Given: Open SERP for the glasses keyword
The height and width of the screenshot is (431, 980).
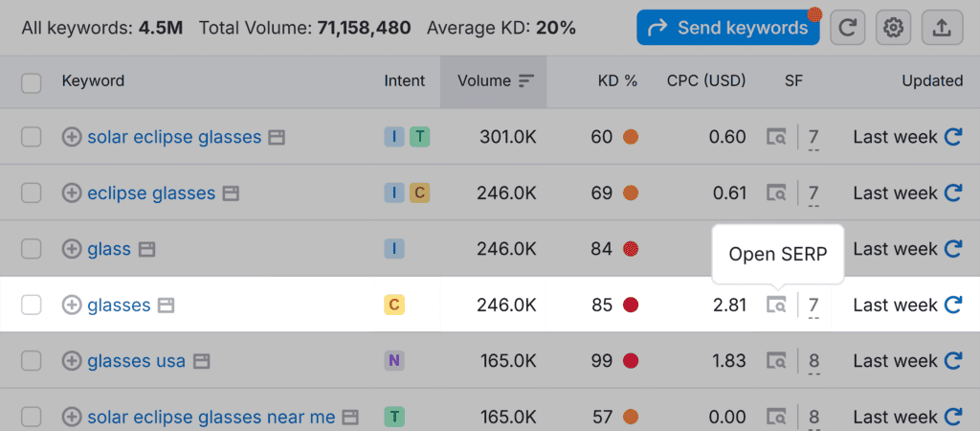Looking at the screenshot, I should [776, 306].
